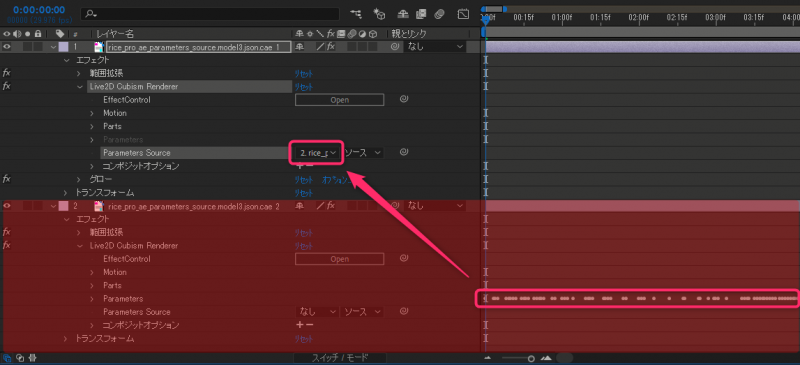Disable fx toggle for layer 1 範囲拡張

tap(7, 74)
